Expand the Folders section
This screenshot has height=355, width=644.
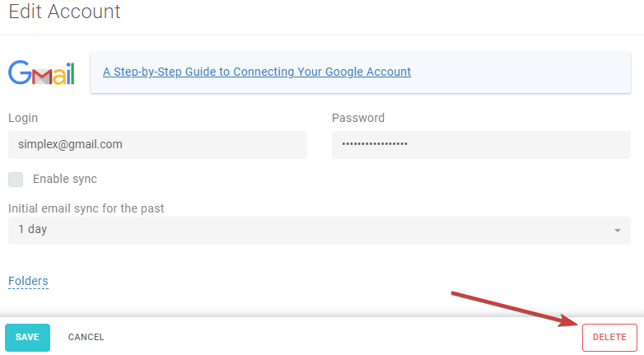[28, 281]
